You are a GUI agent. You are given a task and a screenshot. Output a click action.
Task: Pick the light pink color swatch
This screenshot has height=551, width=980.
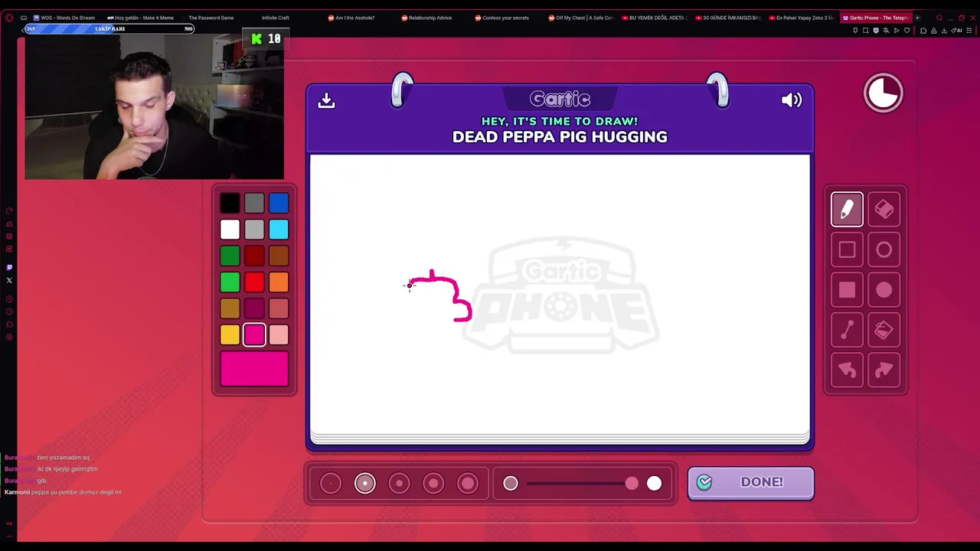(279, 335)
